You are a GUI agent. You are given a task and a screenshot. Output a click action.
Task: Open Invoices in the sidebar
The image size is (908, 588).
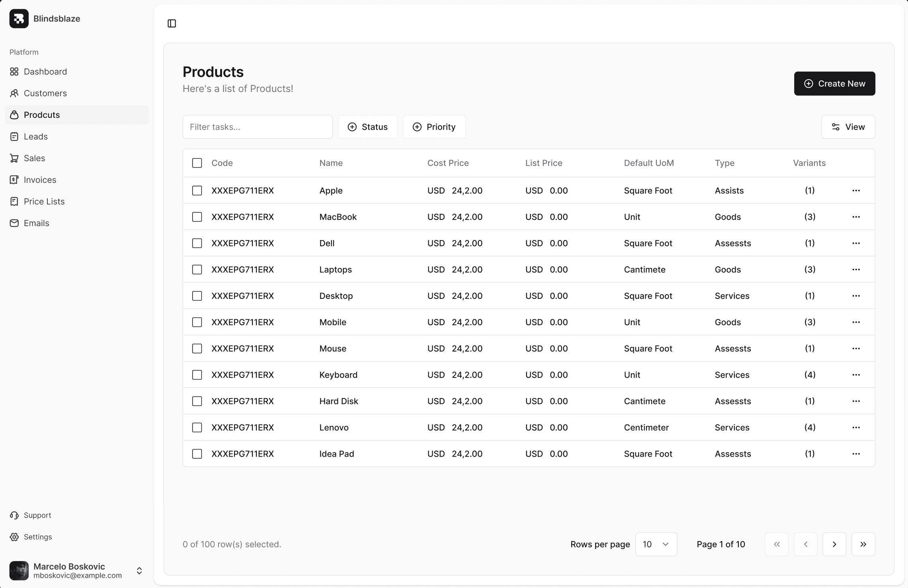tap(77, 180)
